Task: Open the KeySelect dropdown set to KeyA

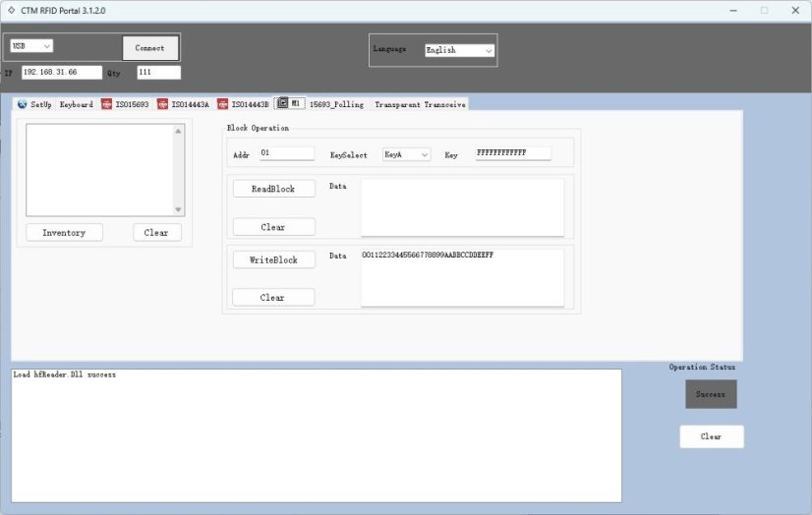Action: [406, 154]
